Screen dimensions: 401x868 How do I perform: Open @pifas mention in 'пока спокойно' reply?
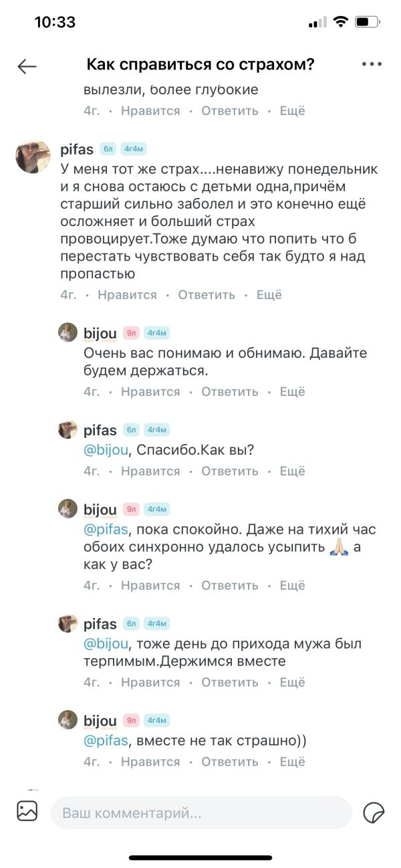[x=105, y=530]
